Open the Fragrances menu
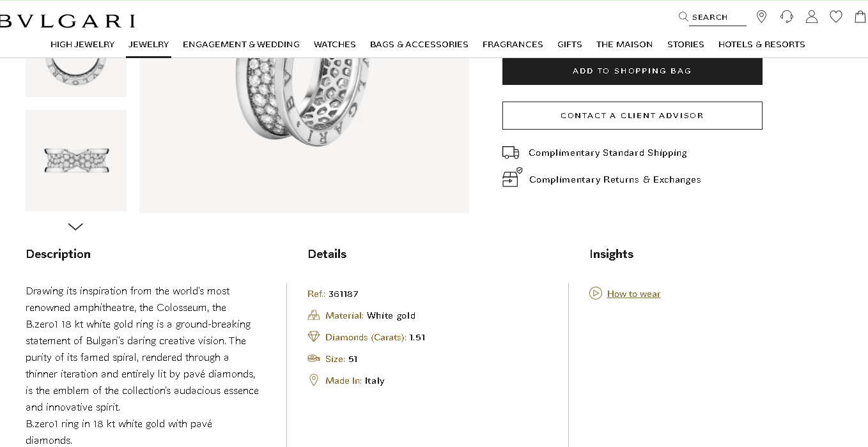This screenshot has width=868, height=447. click(513, 45)
